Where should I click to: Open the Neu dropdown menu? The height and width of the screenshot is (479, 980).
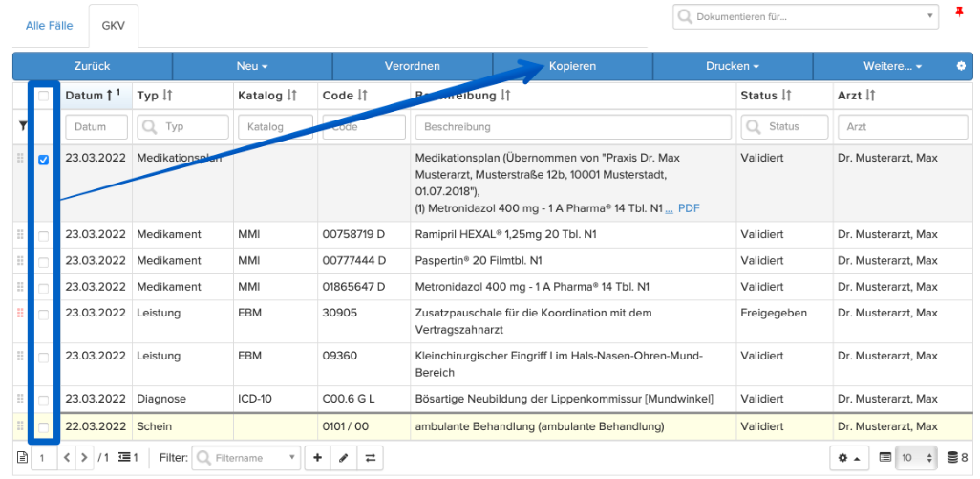tap(252, 66)
